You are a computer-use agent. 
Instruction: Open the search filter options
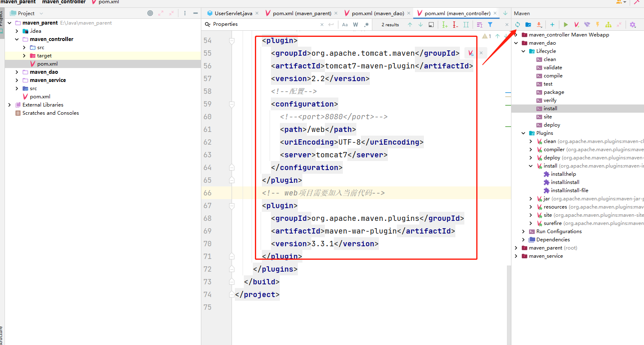[490, 25]
